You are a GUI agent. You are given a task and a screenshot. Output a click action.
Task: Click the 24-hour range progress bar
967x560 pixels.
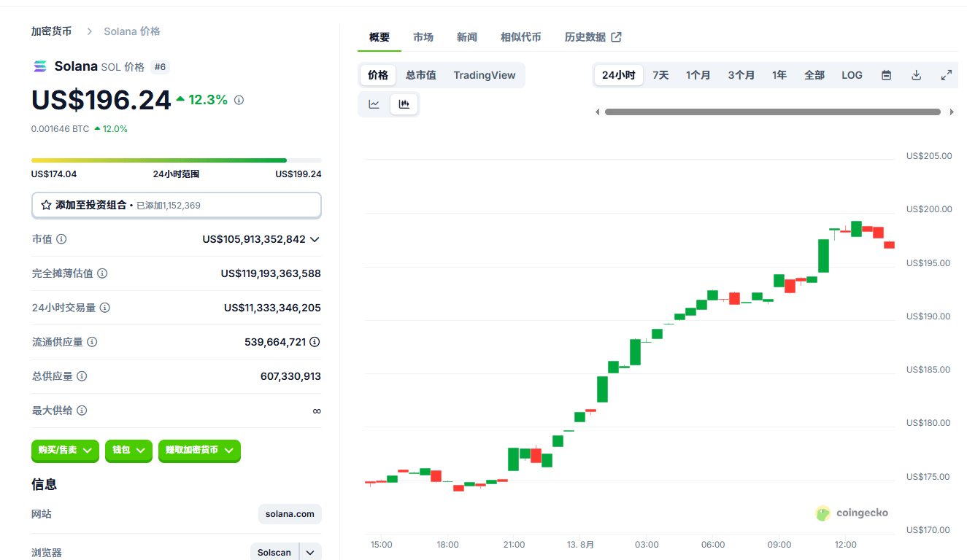point(177,160)
